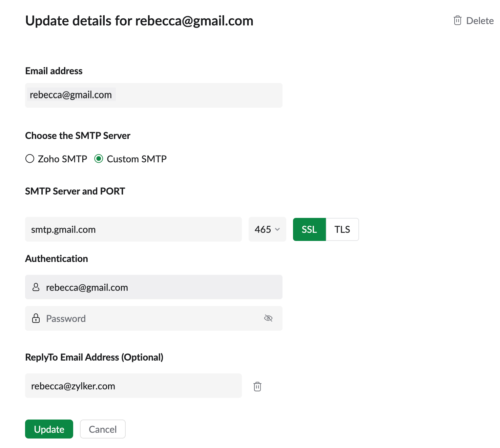Edit the smtp.gmail.com server field
This screenshot has width=500, height=448.
click(x=133, y=229)
